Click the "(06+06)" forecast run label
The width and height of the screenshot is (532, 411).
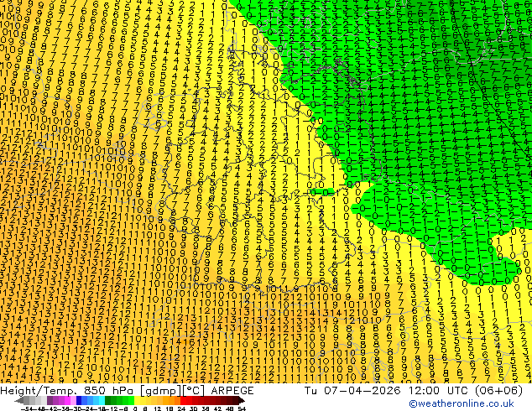498,391
